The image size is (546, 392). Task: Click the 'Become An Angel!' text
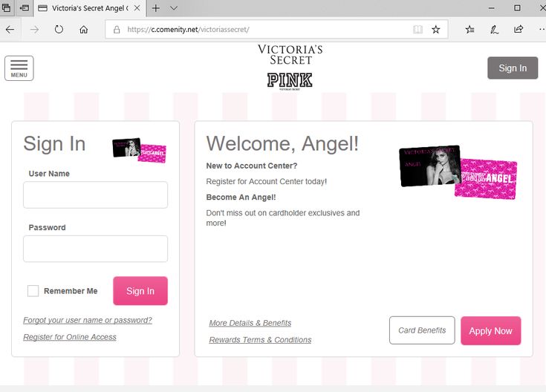pos(241,197)
